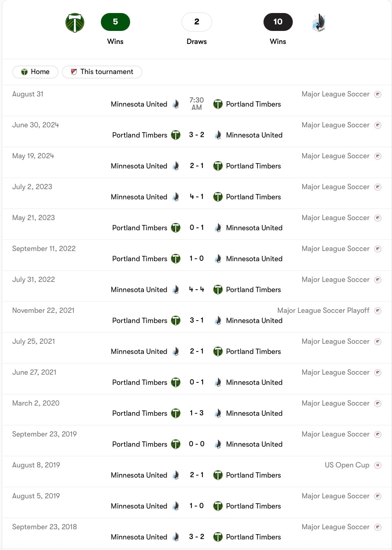This screenshot has height=550, width=392.
Task: Toggle the Home filter chip
Action: (35, 72)
